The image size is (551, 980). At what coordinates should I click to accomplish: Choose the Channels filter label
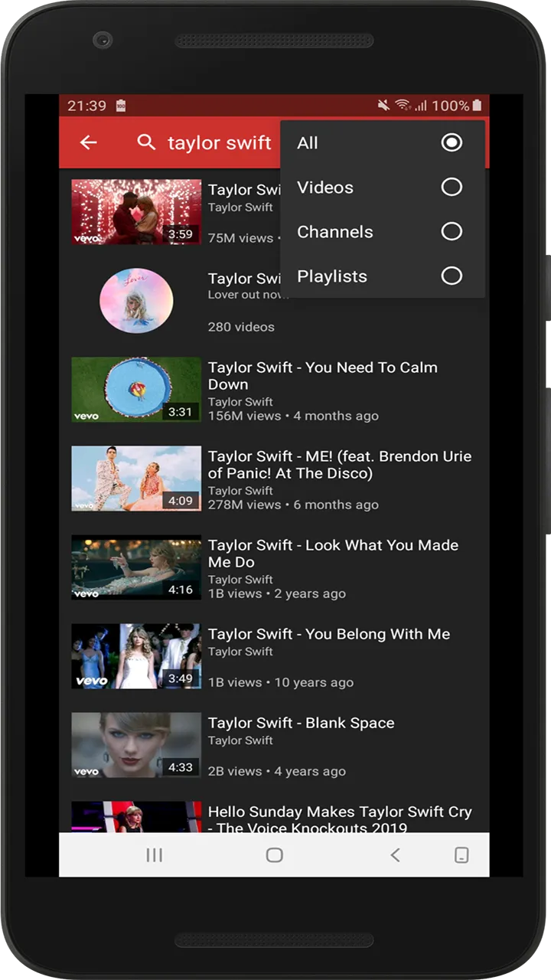point(335,232)
